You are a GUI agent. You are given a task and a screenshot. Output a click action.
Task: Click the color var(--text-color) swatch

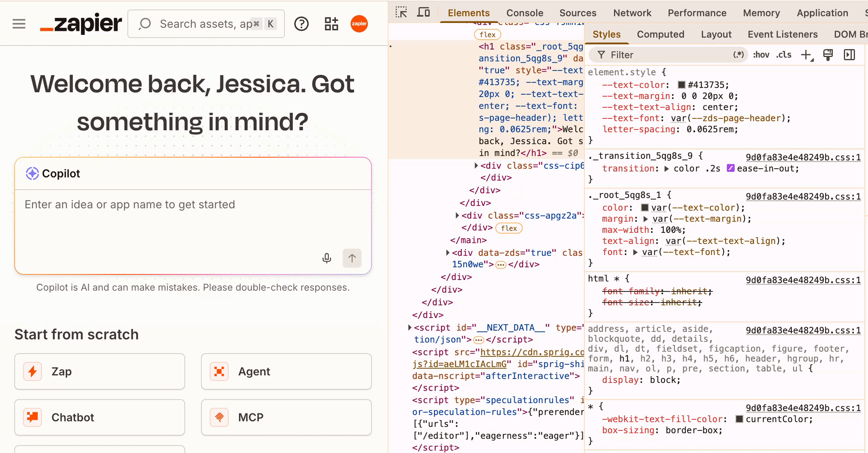pyautogui.click(x=644, y=207)
